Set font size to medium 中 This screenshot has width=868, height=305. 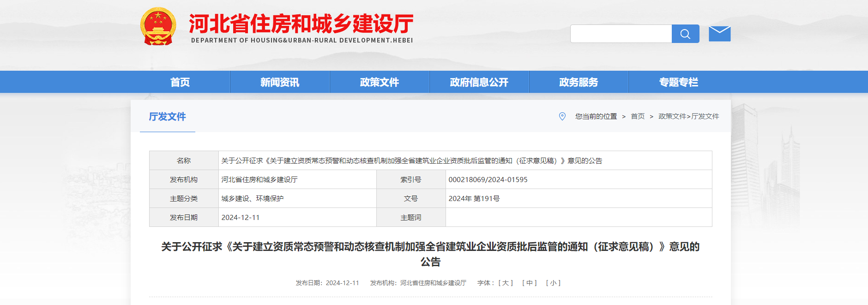pyautogui.click(x=529, y=283)
